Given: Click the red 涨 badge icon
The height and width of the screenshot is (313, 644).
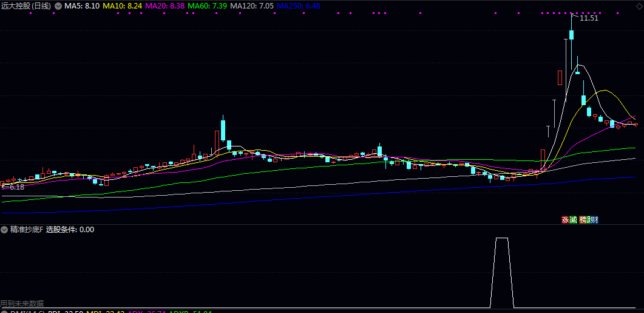Looking at the screenshot, I should (x=565, y=219).
